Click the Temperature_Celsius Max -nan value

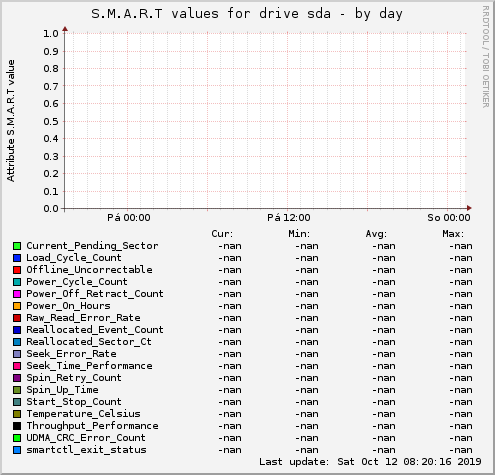pos(461,414)
